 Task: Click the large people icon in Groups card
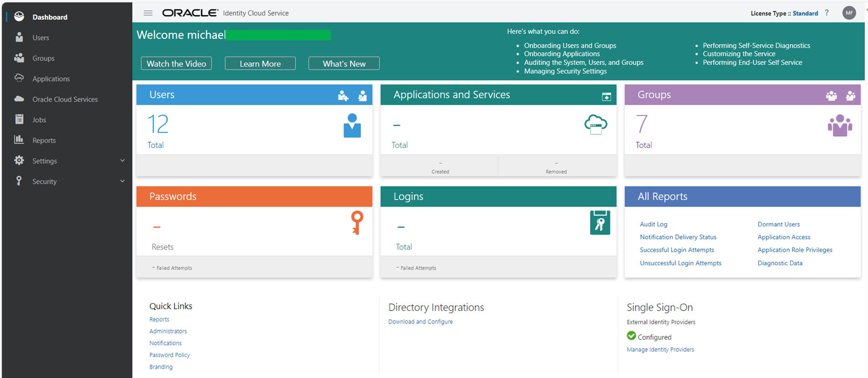click(840, 126)
